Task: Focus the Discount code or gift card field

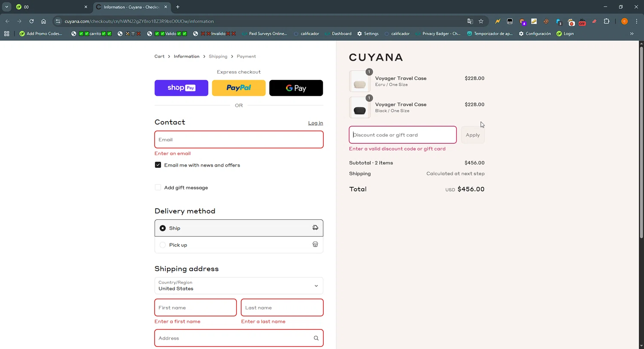Action: [403, 135]
